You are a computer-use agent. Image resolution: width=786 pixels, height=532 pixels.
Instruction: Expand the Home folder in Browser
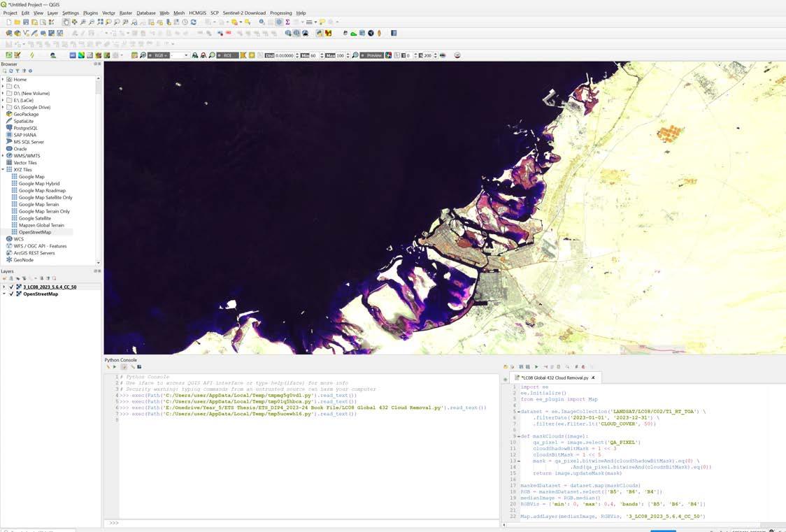pos(3,79)
